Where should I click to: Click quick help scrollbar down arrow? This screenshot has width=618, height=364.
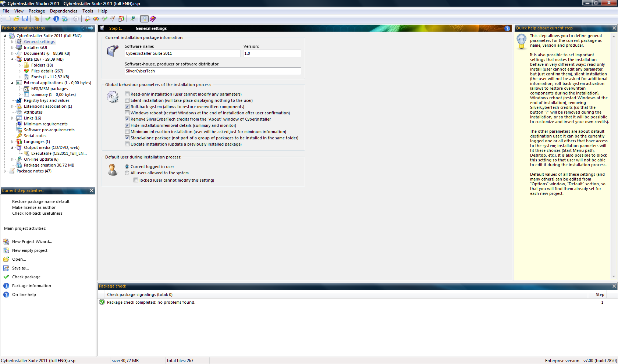(x=614, y=276)
